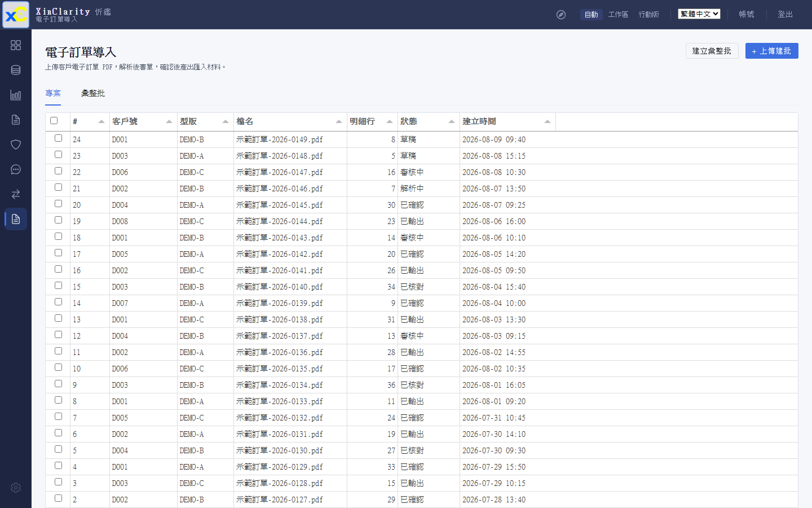Click the 建立彙整批 button

712,51
